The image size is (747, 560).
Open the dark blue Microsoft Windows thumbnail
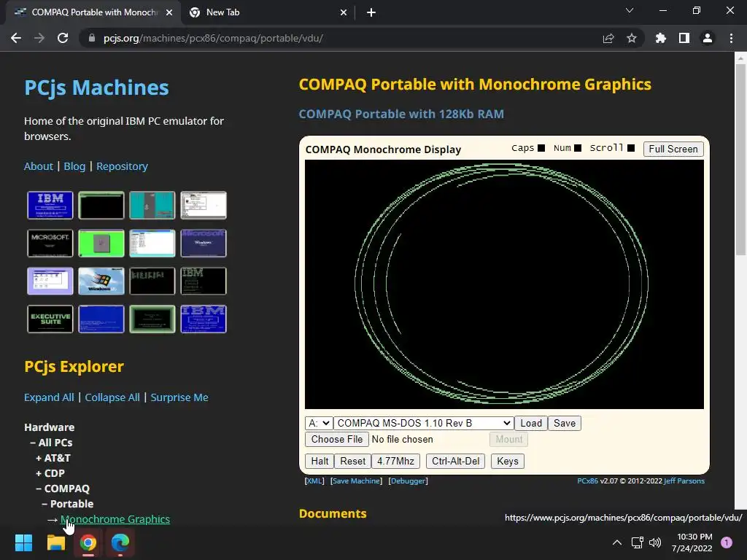point(204,244)
